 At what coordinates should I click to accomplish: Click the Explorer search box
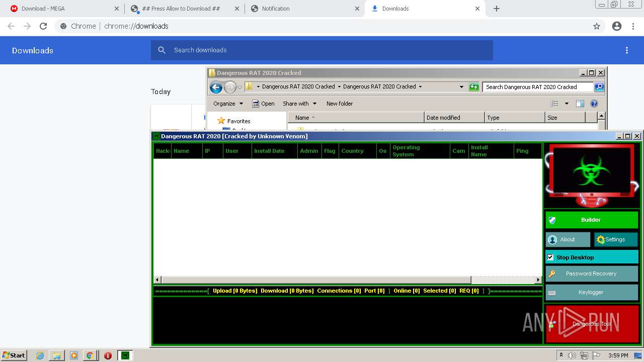(x=537, y=87)
